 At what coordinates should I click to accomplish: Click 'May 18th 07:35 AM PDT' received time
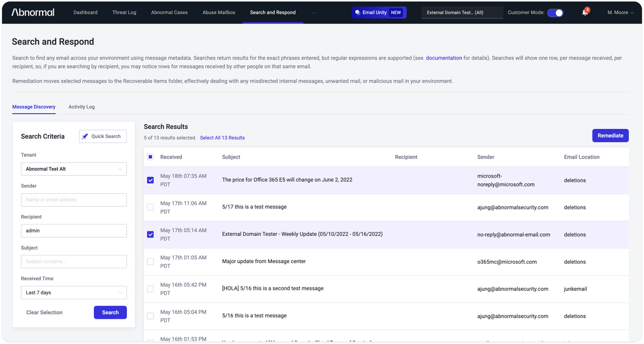[x=183, y=180]
